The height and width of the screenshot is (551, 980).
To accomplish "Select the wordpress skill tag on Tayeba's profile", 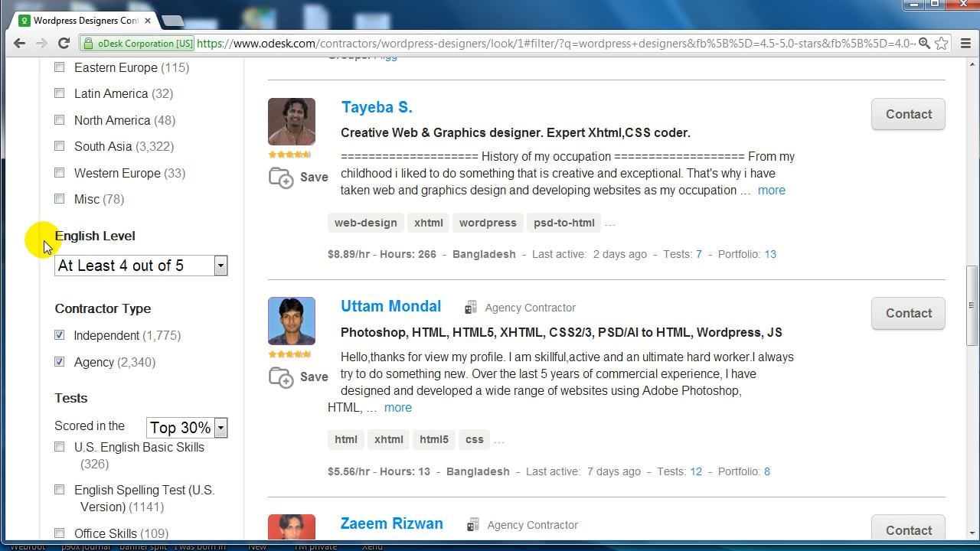I will click(488, 223).
